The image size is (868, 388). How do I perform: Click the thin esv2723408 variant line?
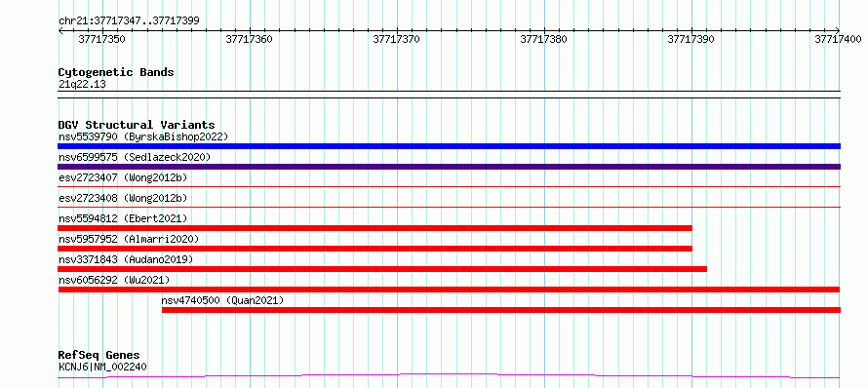(449, 208)
